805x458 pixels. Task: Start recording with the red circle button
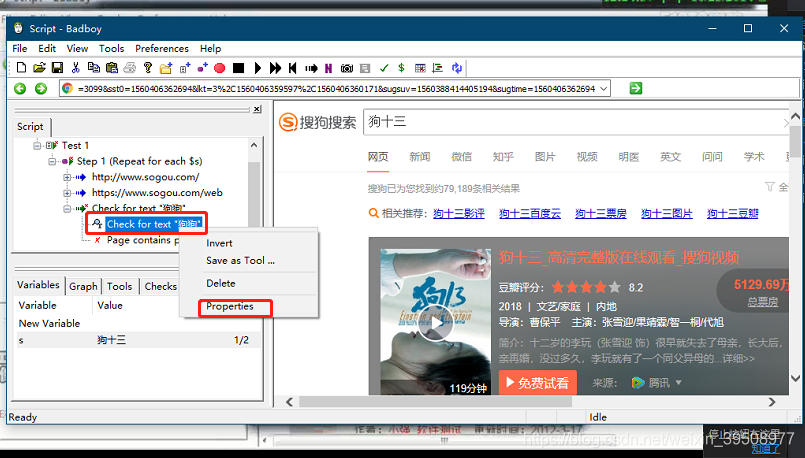pos(220,68)
